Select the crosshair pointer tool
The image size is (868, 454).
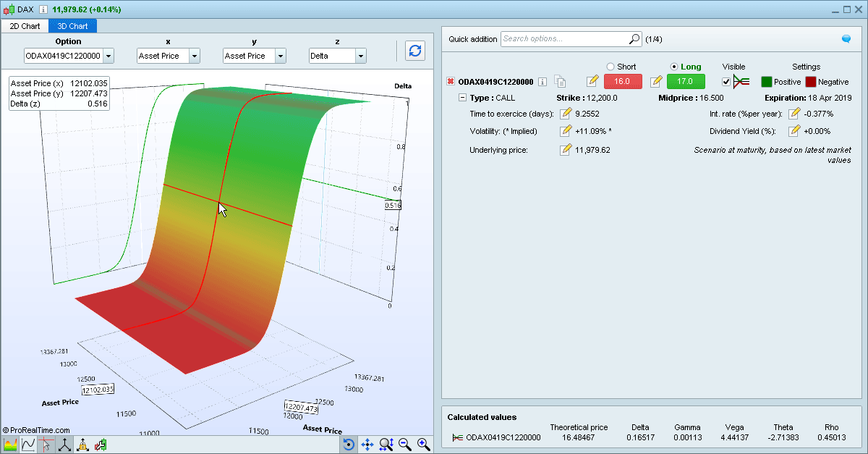pos(46,445)
